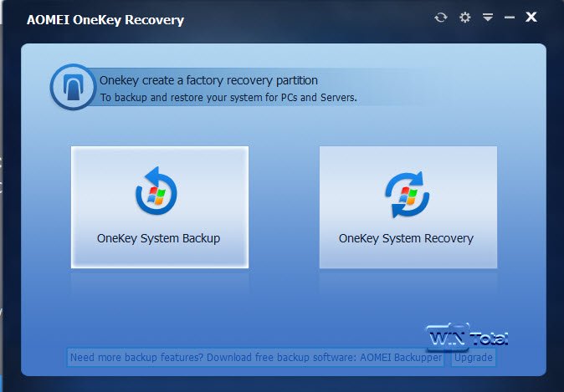Click 'Onekey create a factory recovery partition' heading

[x=208, y=80]
